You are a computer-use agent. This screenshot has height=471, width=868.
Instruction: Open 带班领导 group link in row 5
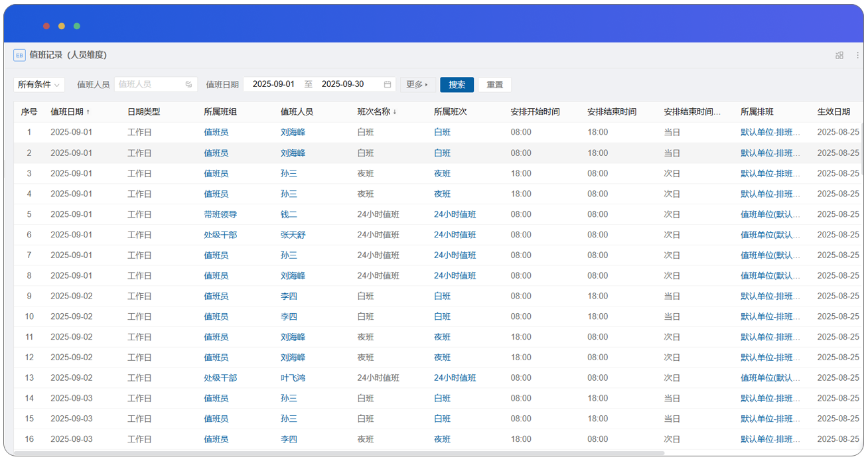[220, 215]
